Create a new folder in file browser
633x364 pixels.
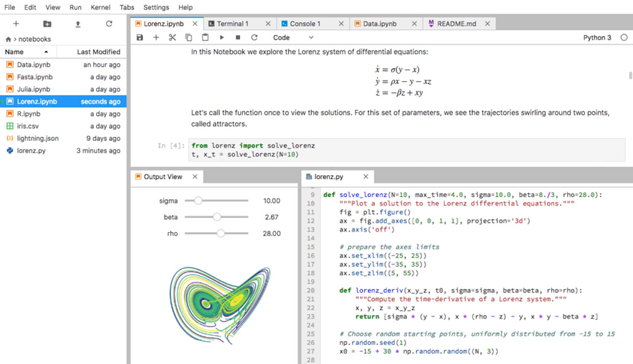point(47,24)
